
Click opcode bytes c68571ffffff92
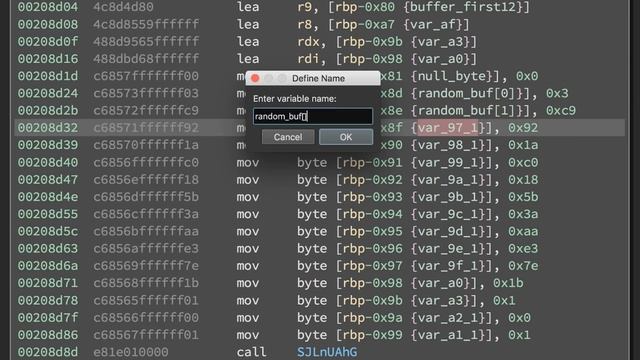click(146, 128)
